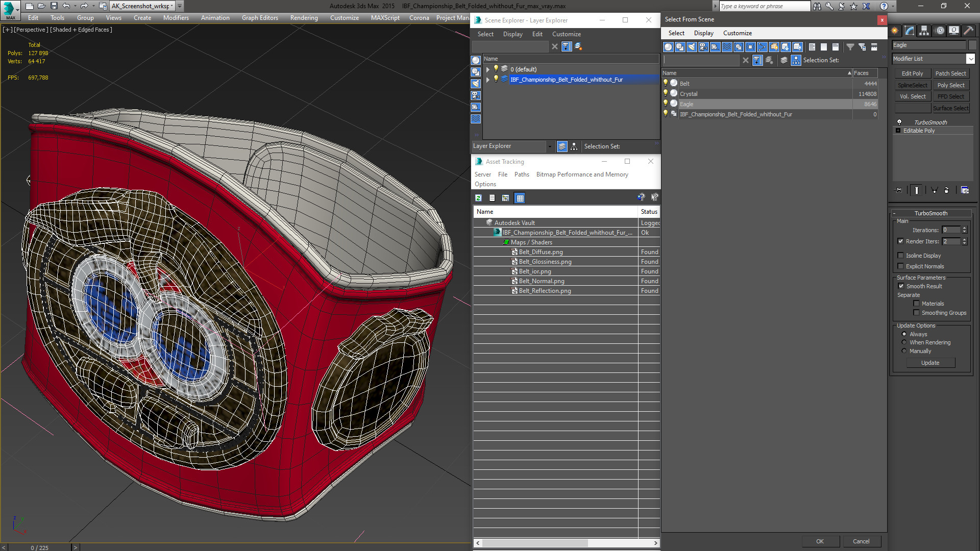Open Paths menu in Asset Tracking

point(522,174)
